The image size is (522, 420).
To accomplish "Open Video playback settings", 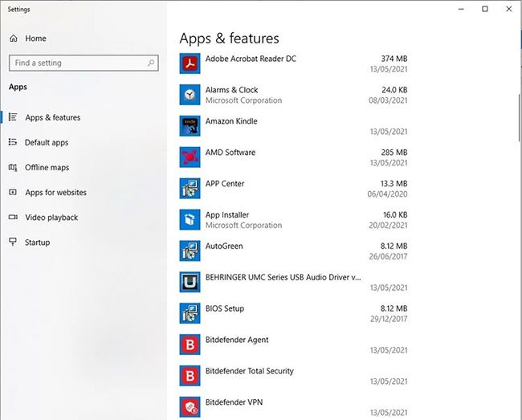I will coord(51,218).
